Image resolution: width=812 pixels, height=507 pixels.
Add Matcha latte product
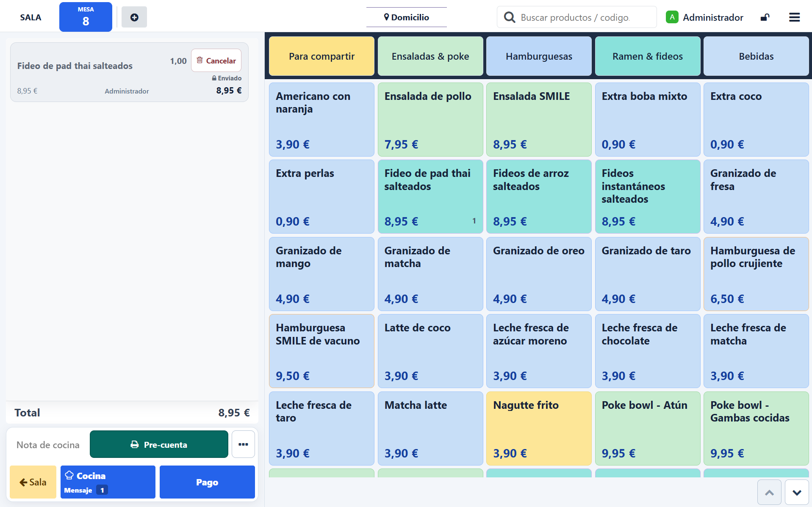coord(430,429)
